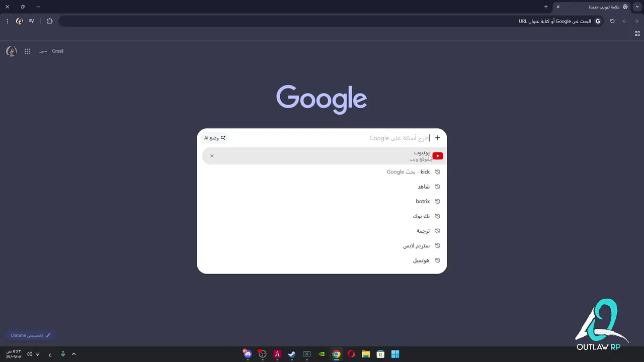Open Google account avatar on page
644x362 pixels.
point(11,51)
